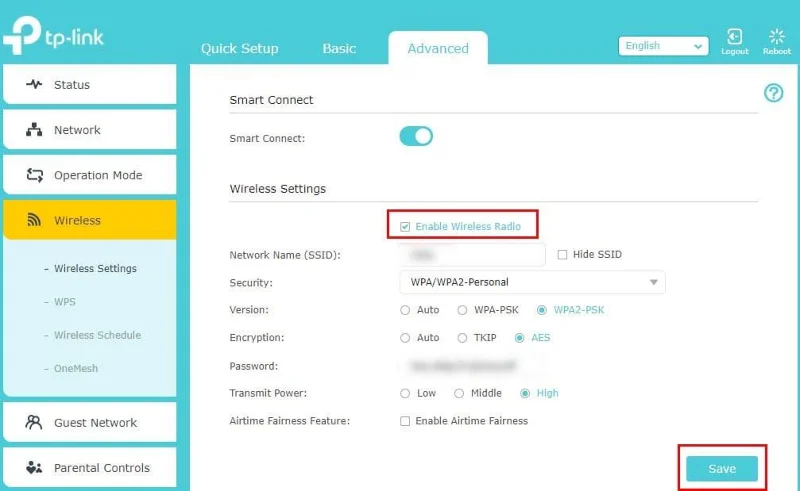Select AES encryption radio button

(x=519, y=338)
